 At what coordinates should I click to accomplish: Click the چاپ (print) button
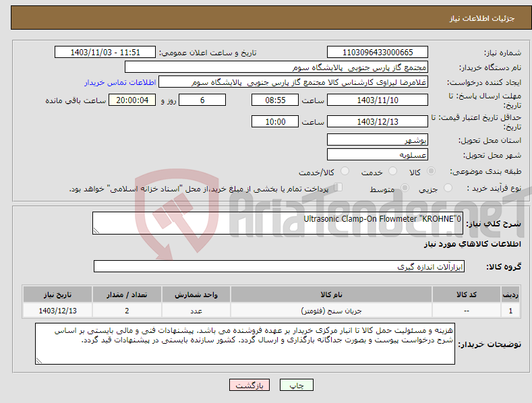(x=296, y=385)
